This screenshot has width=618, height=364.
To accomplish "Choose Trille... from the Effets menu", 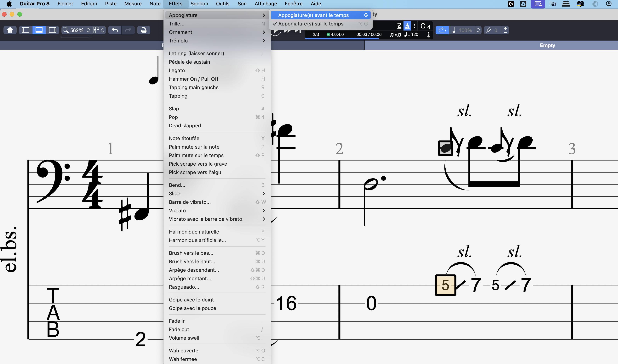I will tap(217, 24).
